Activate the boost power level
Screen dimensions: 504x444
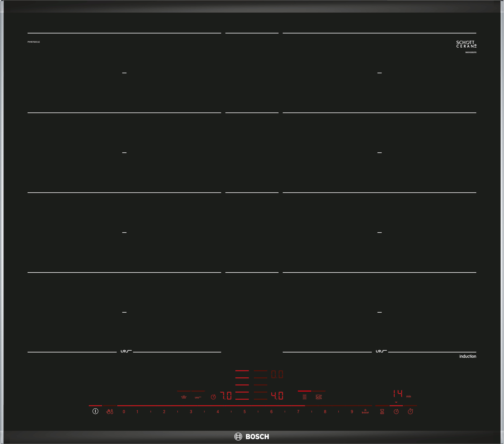pyautogui.click(x=365, y=411)
